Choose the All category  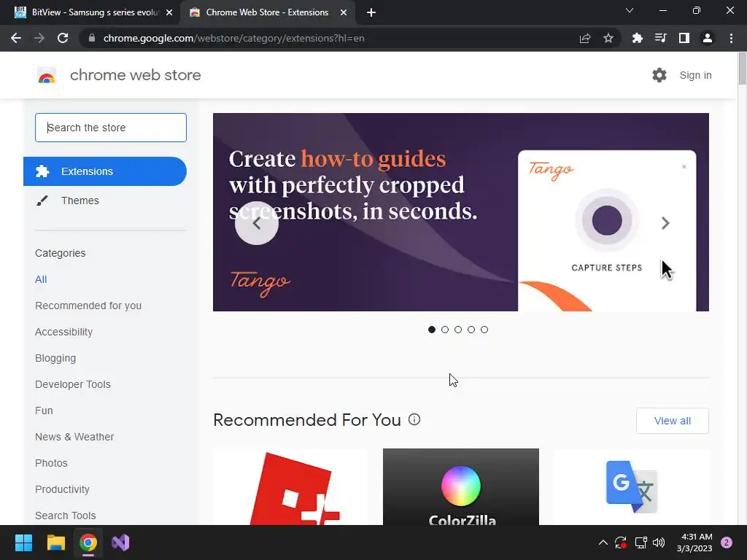point(41,279)
